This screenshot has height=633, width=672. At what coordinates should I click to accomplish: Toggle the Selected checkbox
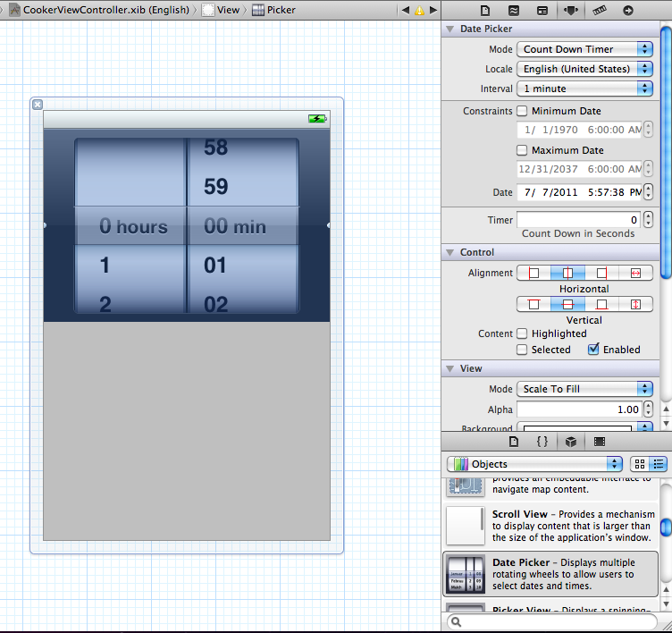(522, 350)
